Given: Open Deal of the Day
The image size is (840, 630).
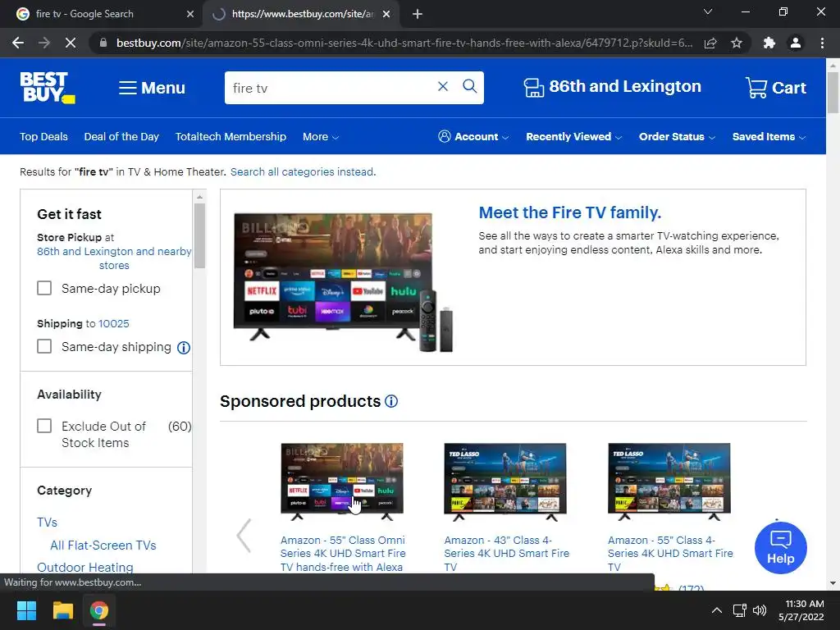Looking at the screenshot, I should (121, 137).
